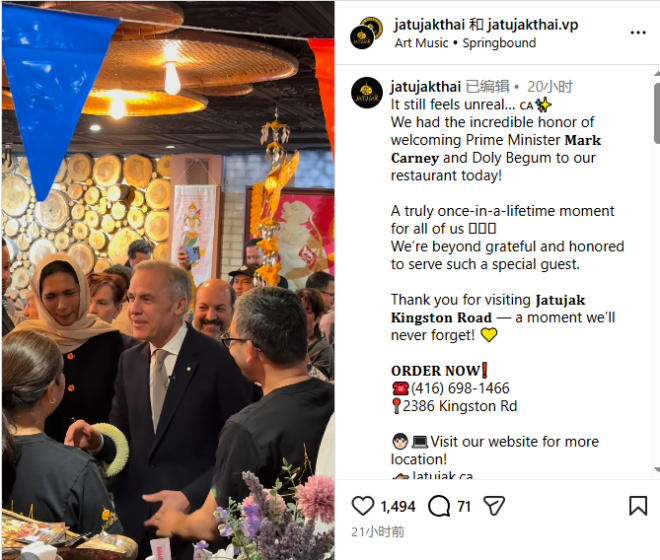Open the three-dot more options menu
Image resolution: width=660 pixels, height=560 pixels.
click(638, 32)
